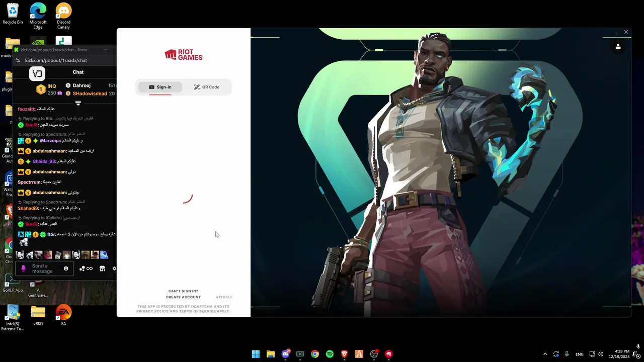The width and height of the screenshot is (644, 362).
Task: Select username fouzaltt in chat
Action: (x=26, y=109)
